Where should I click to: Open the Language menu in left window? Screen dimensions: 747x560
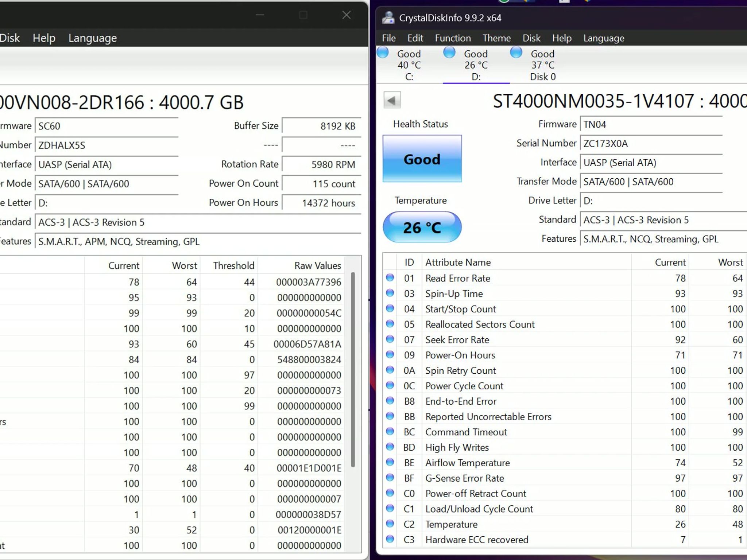[x=93, y=38]
